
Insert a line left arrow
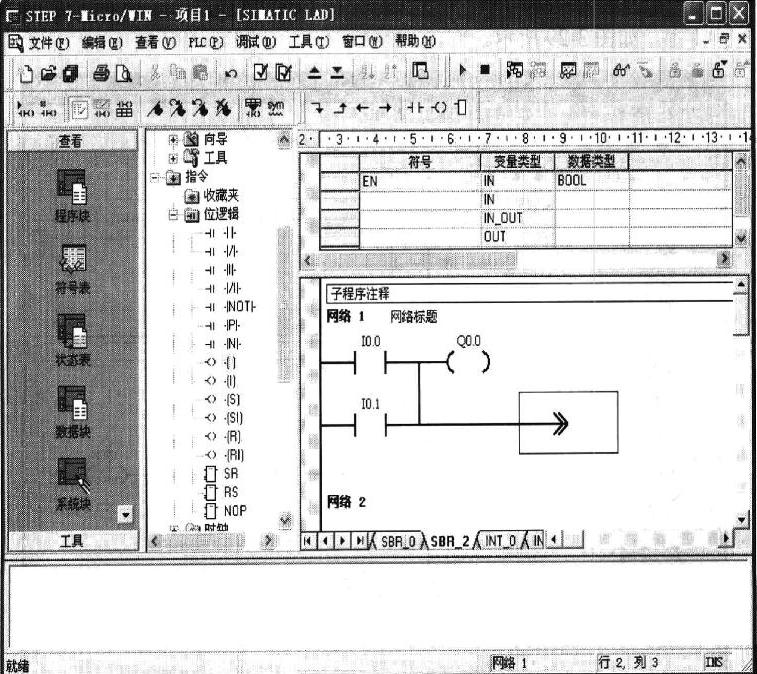[x=362, y=107]
